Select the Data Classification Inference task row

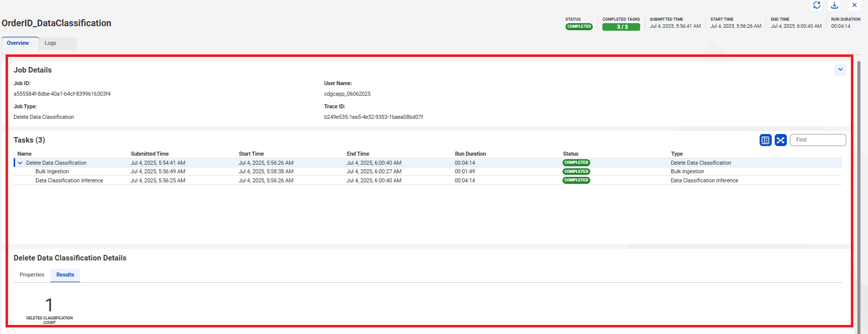[427, 180]
